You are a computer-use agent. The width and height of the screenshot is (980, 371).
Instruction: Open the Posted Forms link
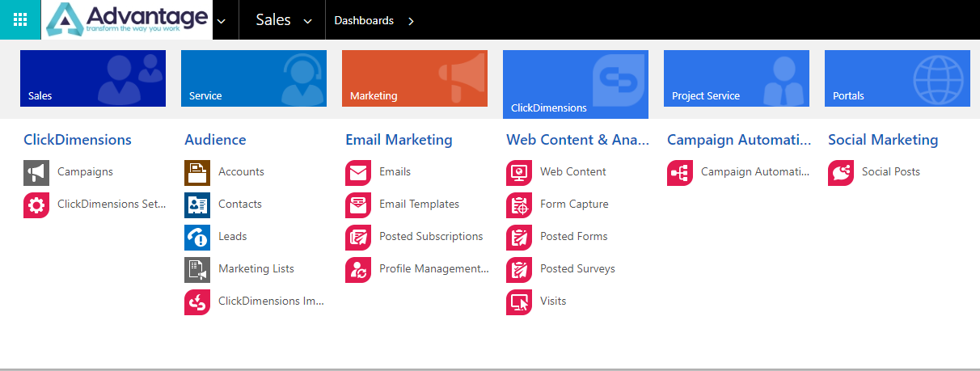click(574, 236)
